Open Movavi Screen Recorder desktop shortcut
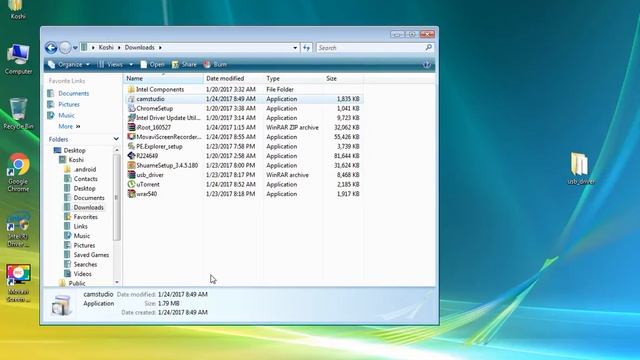The height and width of the screenshot is (360, 640). pyautogui.click(x=18, y=283)
